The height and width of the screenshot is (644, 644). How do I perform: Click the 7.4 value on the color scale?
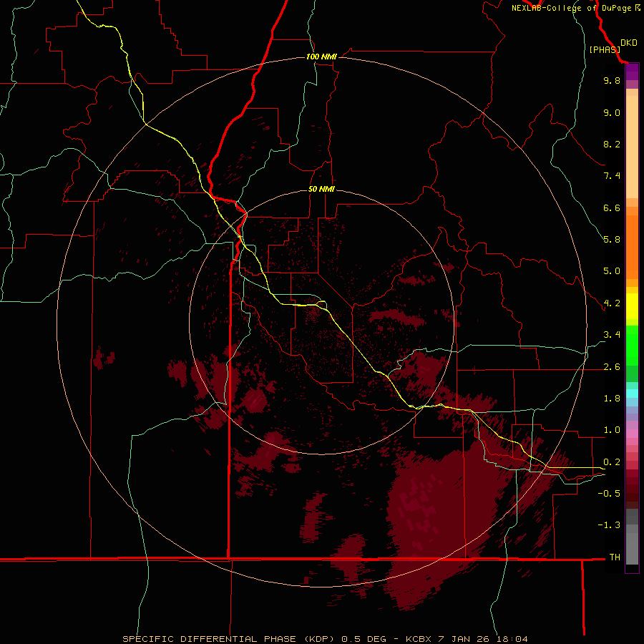pos(612,176)
